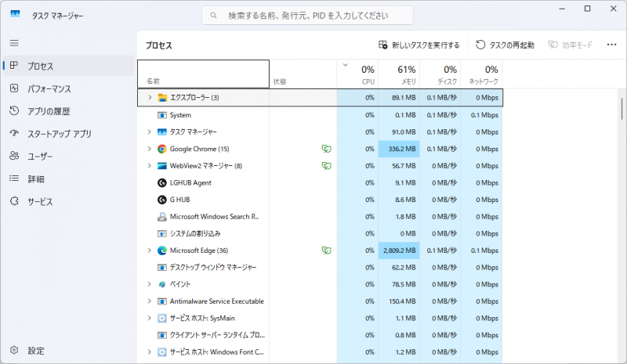This screenshot has width=627, height=364.
Task: Open the hamburger navigation menu
Action: click(14, 42)
